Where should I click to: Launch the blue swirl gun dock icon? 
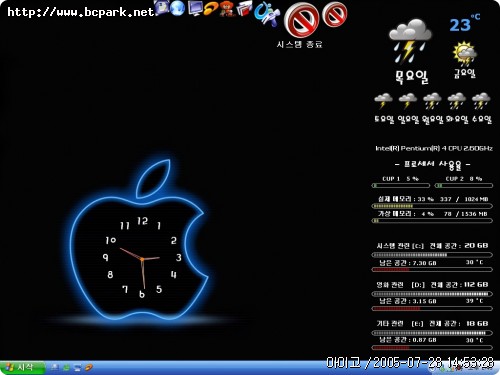(267, 13)
